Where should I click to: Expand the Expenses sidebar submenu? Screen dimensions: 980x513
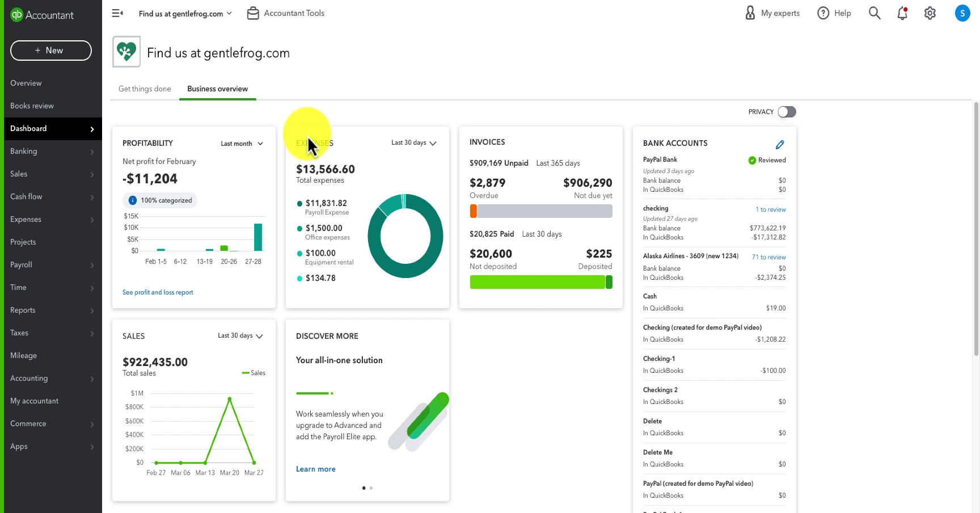(92, 220)
